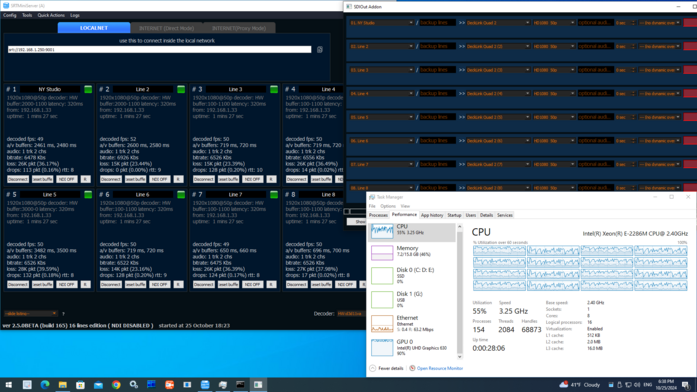Open Resource Monitor link in Task Manager
The image size is (697, 392).
[x=440, y=368]
